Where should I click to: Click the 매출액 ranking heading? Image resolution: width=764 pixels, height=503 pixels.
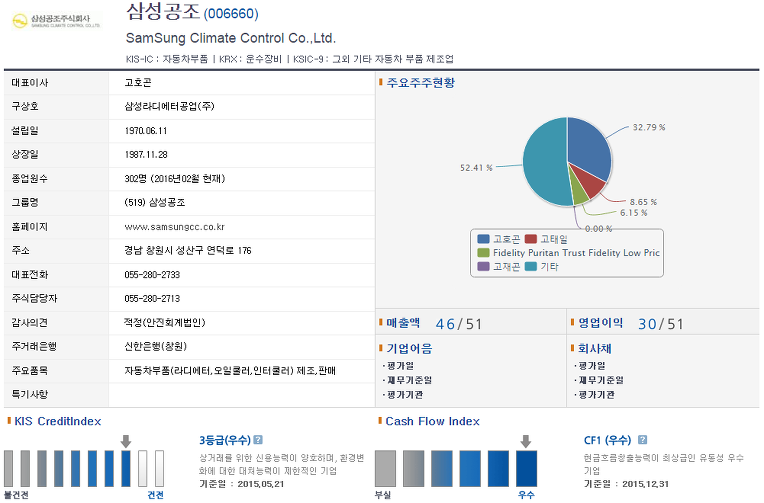403,323
